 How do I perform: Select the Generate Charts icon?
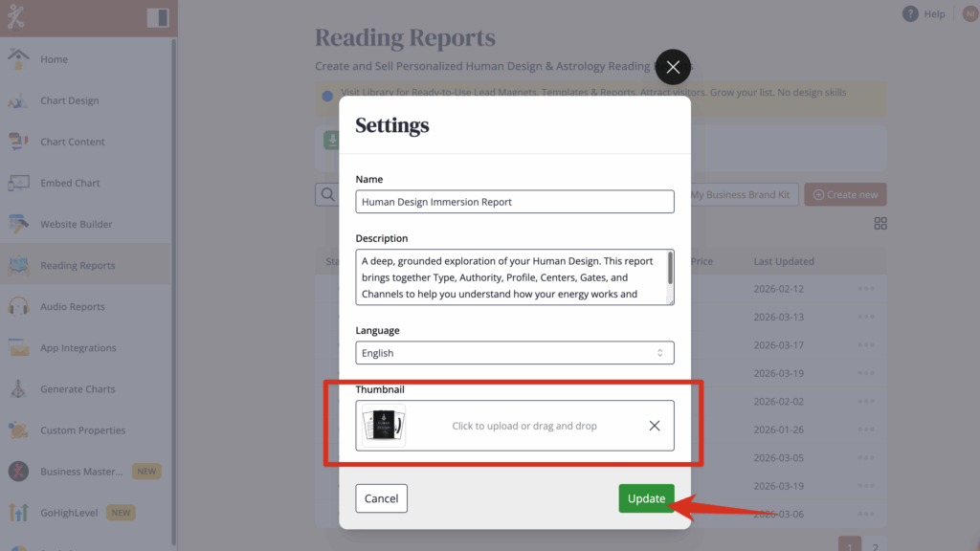coord(18,389)
